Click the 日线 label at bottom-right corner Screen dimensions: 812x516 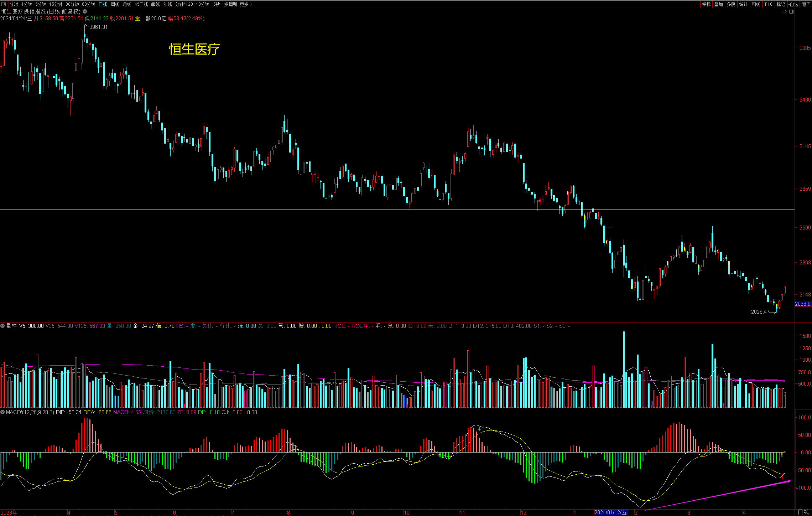tap(803, 512)
